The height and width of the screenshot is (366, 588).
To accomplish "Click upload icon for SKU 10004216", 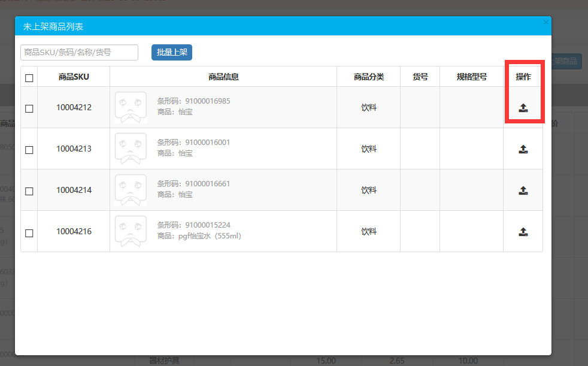I will (523, 232).
